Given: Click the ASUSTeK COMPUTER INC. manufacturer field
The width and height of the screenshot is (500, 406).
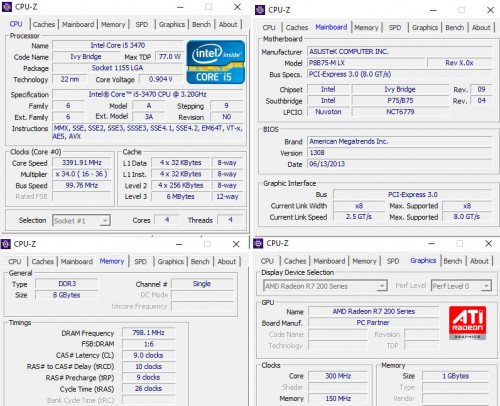Looking at the screenshot, I should click(400, 52).
